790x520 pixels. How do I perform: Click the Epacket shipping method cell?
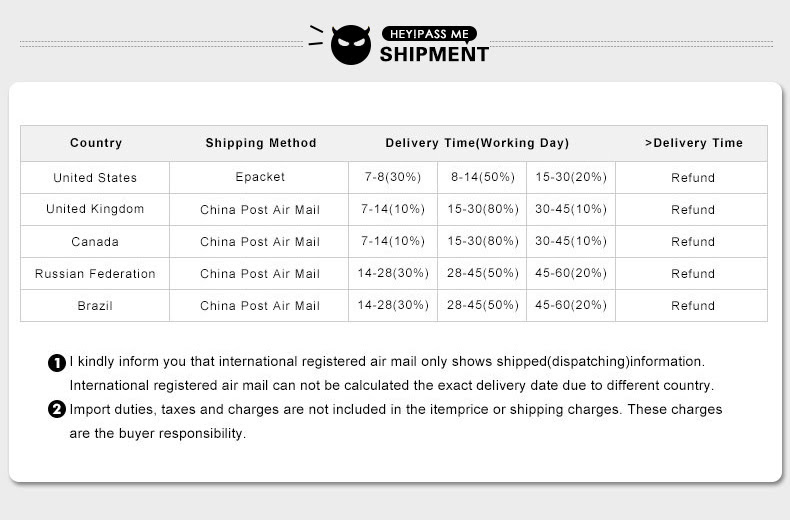pos(259,177)
